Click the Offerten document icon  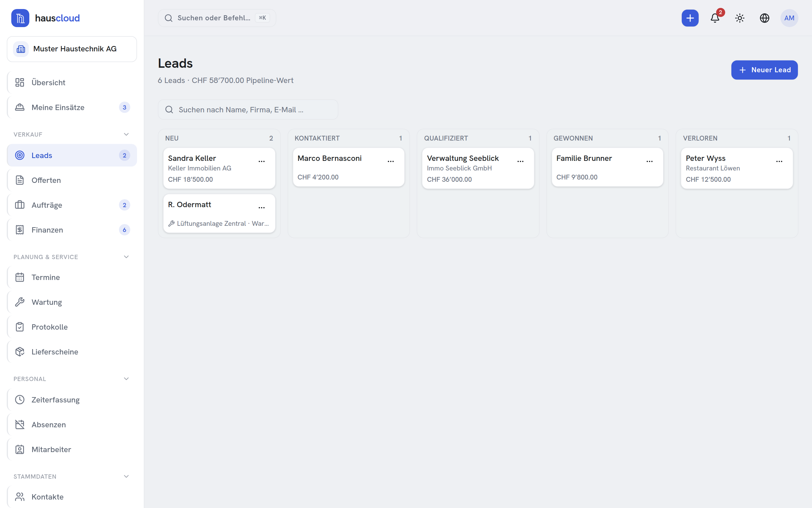(20, 180)
